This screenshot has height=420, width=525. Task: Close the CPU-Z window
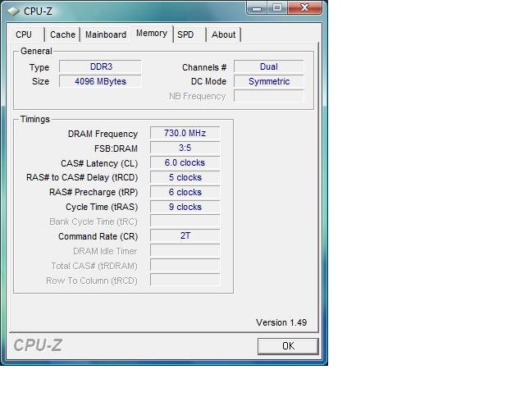[304, 7]
